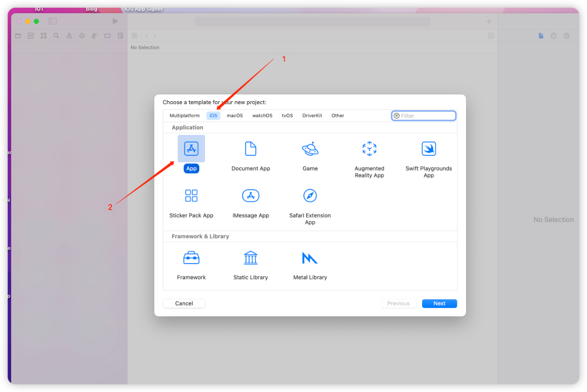
Task: Click the Next button
Action: click(439, 304)
